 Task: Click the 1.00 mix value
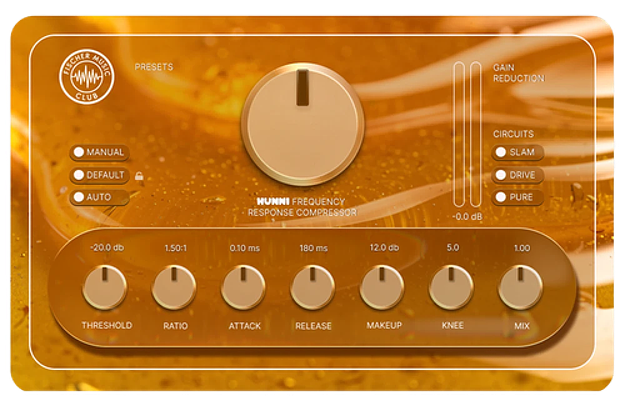(x=522, y=248)
